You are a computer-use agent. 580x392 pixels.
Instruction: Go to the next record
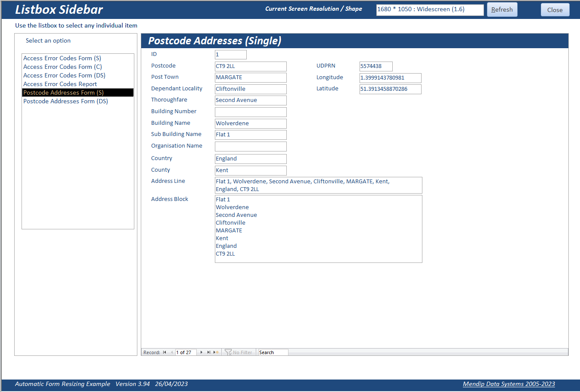(202, 352)
